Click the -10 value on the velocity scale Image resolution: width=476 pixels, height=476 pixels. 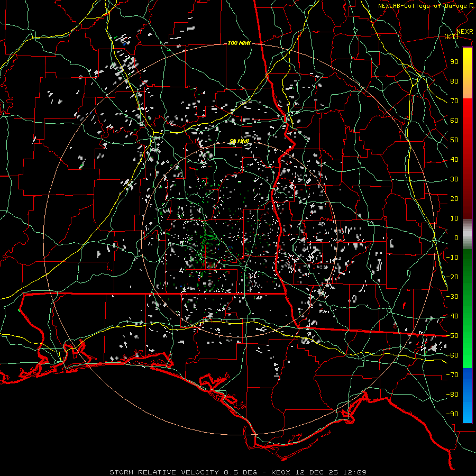(452, 258)
